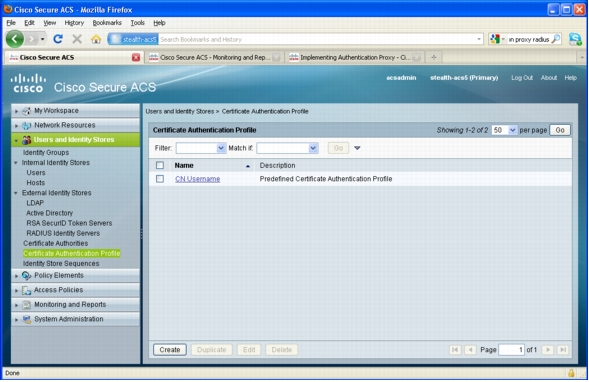Switch to Monitoring and Reports browser tab
589x382 pixels.
coord(214,57)
